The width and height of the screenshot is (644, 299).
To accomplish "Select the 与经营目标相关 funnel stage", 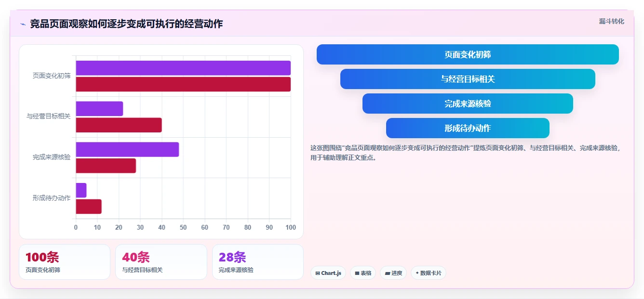I will click(x=468, y=79).
